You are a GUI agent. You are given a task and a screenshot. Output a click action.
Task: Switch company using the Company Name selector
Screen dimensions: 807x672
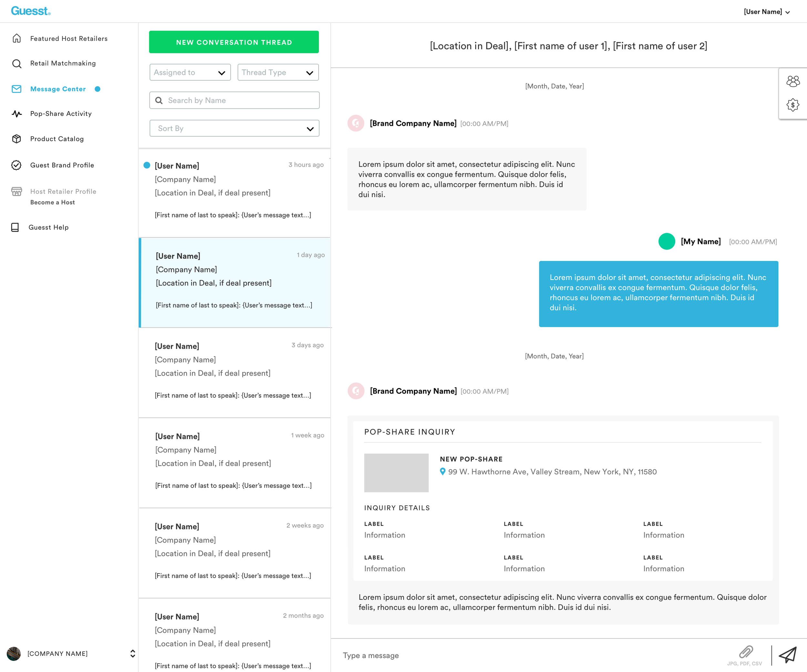click(71, 654)
